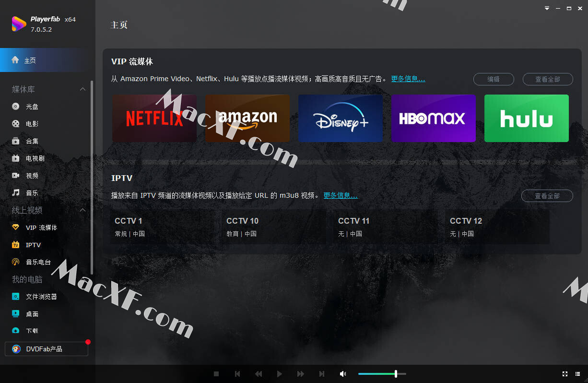Open 更多信息 link under VIP 流媒体
The width and height of the screenshot is (588, 383).
click(408, 79)
